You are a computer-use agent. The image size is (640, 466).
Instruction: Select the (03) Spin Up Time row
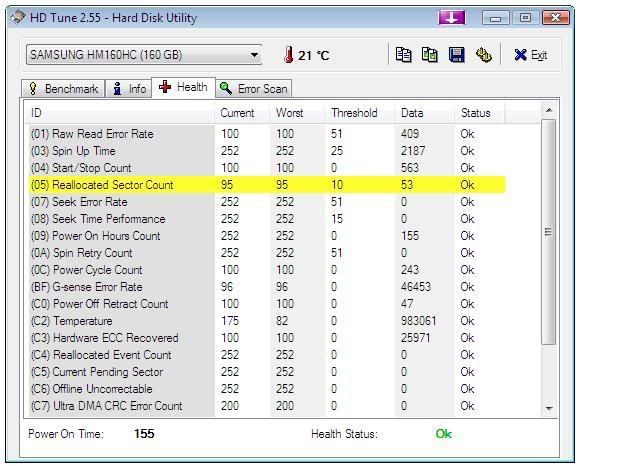tap(265, 151)
